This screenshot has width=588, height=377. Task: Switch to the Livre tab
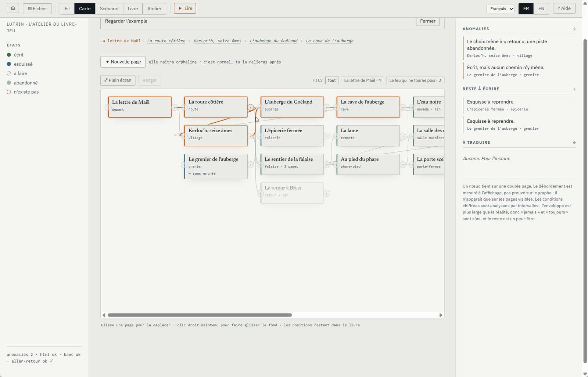point(133,8)
